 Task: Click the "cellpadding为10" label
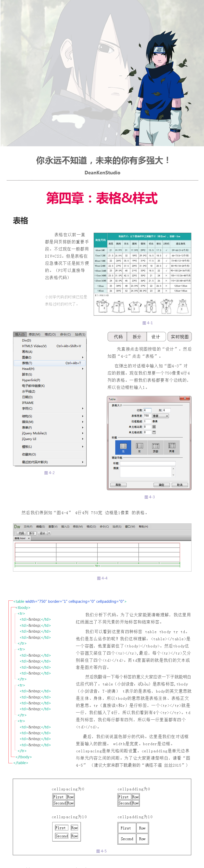[x=135, y=817]
